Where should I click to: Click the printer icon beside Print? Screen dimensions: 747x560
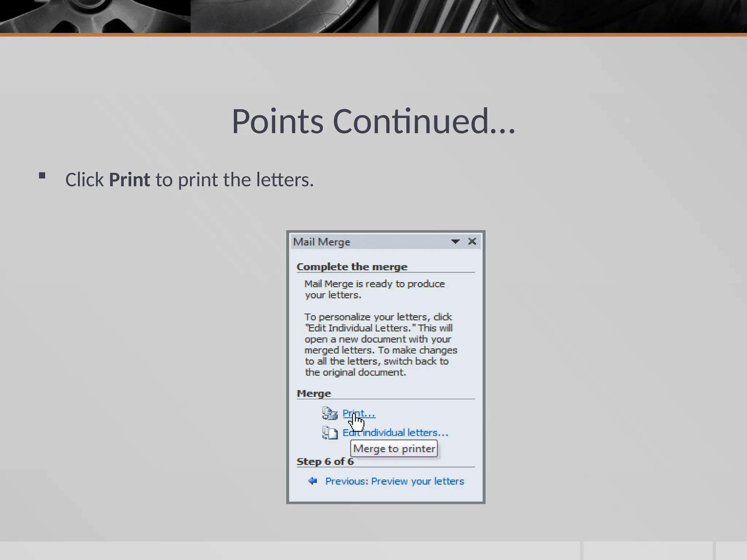330,413
